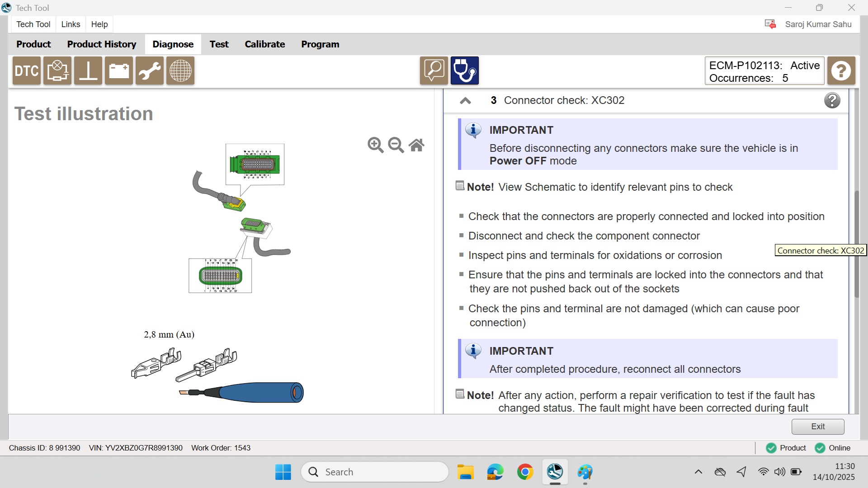Show hidden system tray icons
Screen dimensions: 868x488
(698, 472)
